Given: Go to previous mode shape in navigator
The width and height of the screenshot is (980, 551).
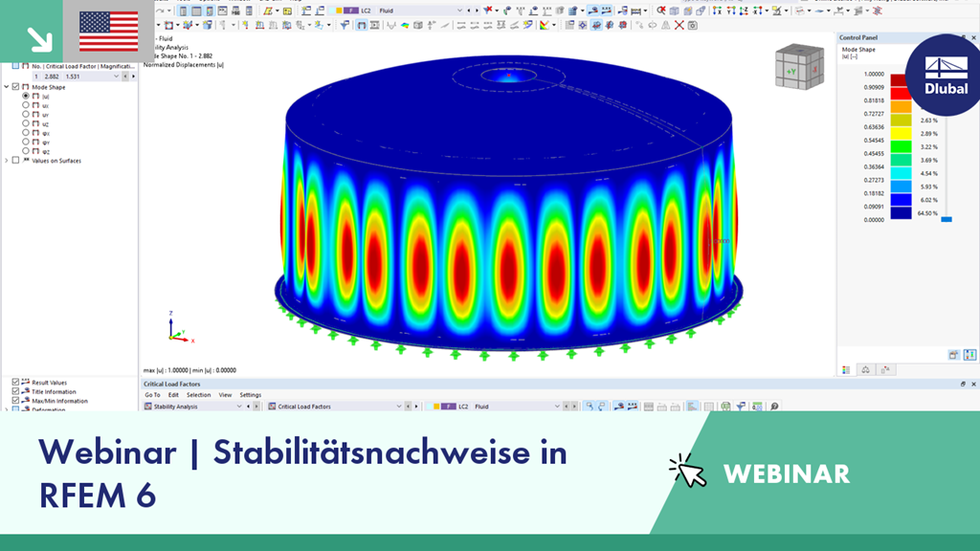Looking at the screenshot, I should (125, 77).
